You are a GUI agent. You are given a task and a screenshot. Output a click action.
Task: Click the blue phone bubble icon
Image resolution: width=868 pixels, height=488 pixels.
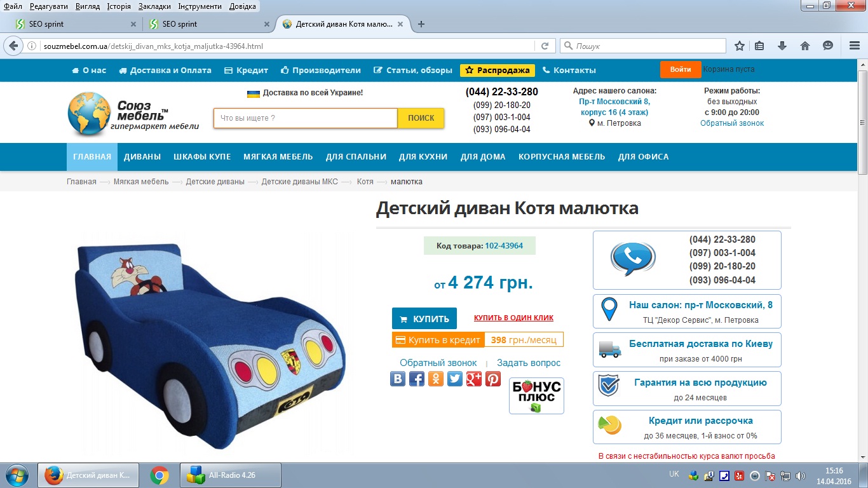click(633, 259)
